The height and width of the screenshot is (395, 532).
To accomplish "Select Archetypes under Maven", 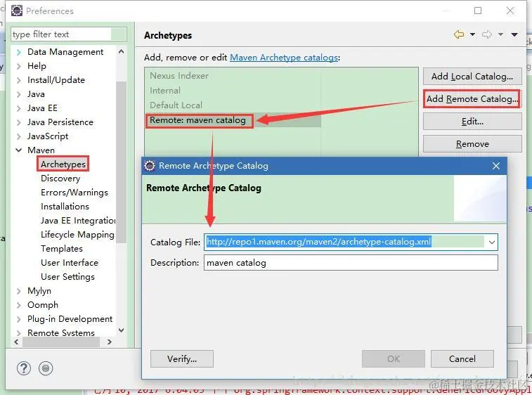I will click(63, 164).
